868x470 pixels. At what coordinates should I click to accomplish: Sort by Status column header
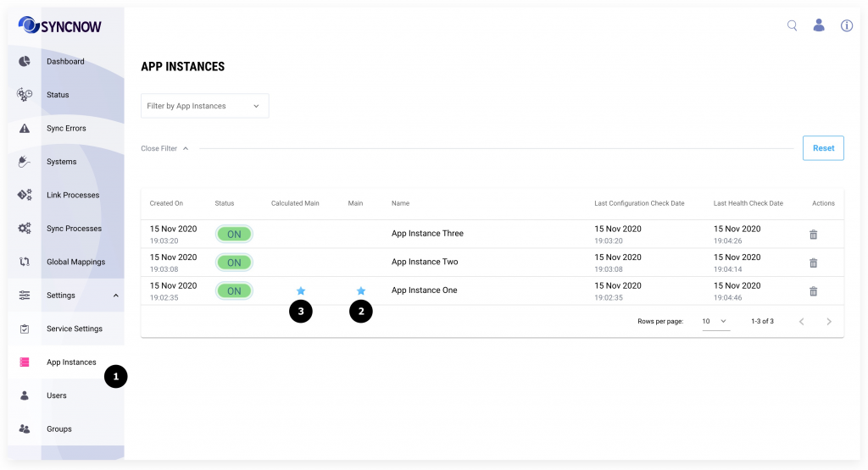[x=224, y=203]
